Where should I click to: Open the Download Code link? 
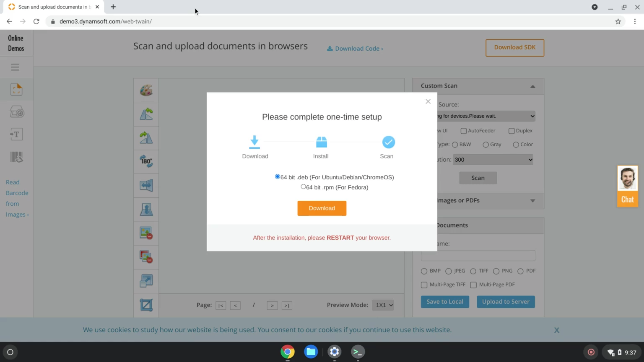(355, 49)
